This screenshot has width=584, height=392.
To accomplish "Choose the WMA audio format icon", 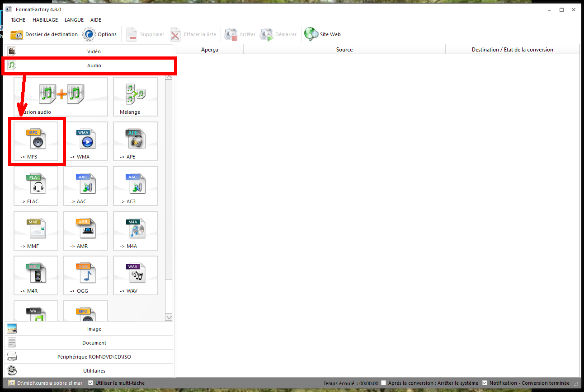I will pos(85,141).
